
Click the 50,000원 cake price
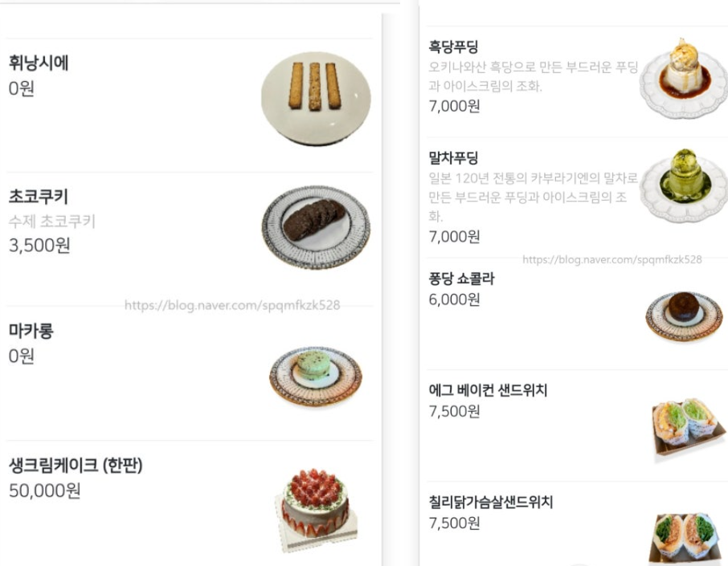pos(45,490)
